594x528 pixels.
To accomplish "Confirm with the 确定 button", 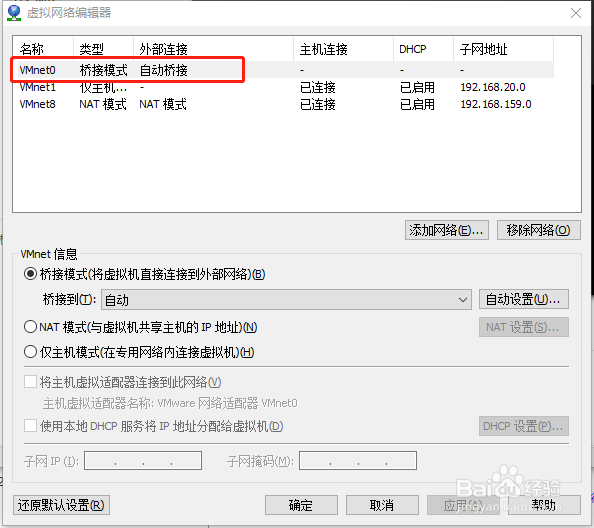I will [301, 505].
